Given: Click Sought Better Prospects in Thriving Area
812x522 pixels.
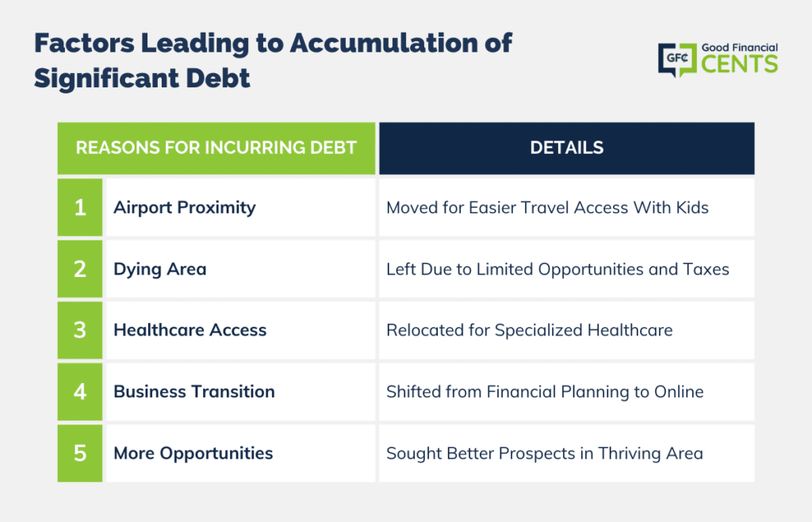Looking at the screenshot, I should pos(545,454).
